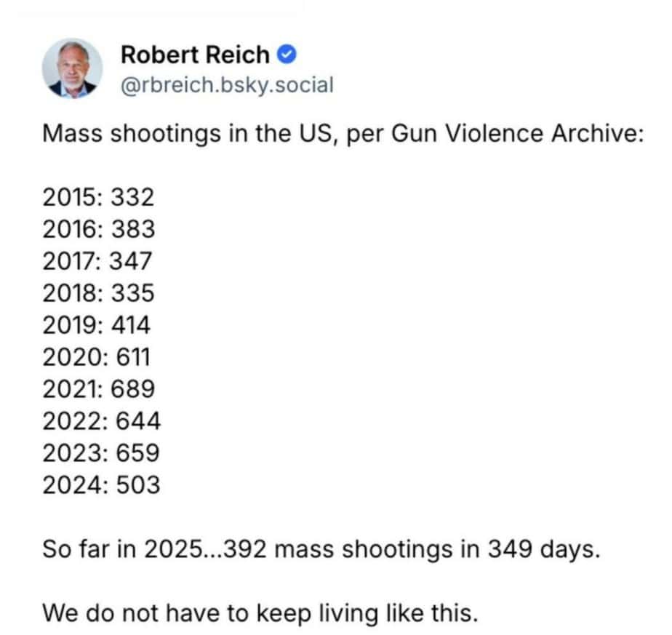Click the "2020: 611" line
Viewport: 672px width, 635px height.
[x=97, y=358]
